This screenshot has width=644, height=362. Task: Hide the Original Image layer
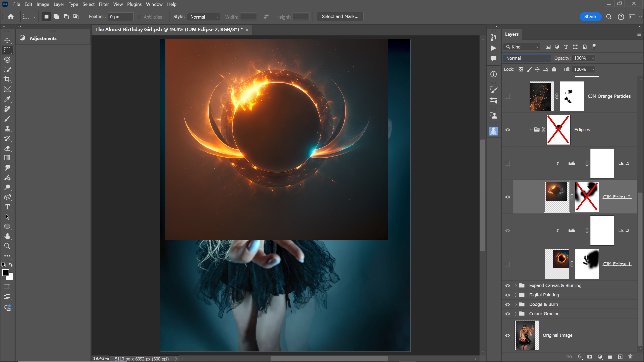pos(508,335)
